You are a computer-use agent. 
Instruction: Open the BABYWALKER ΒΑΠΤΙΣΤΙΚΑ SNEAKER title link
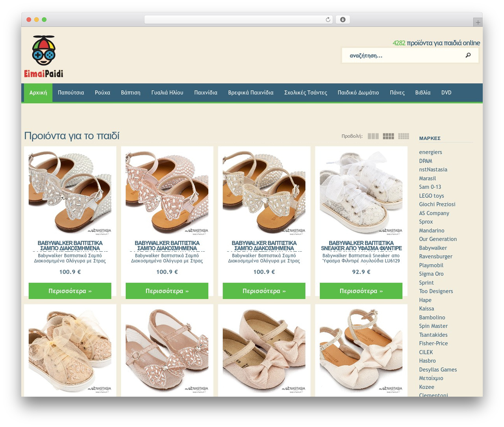pos(361,245)
